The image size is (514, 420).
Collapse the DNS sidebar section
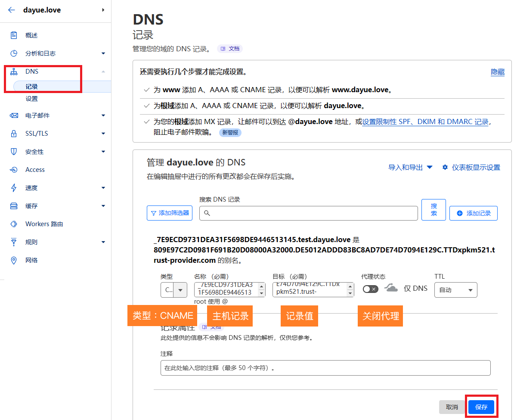[103, 72]
